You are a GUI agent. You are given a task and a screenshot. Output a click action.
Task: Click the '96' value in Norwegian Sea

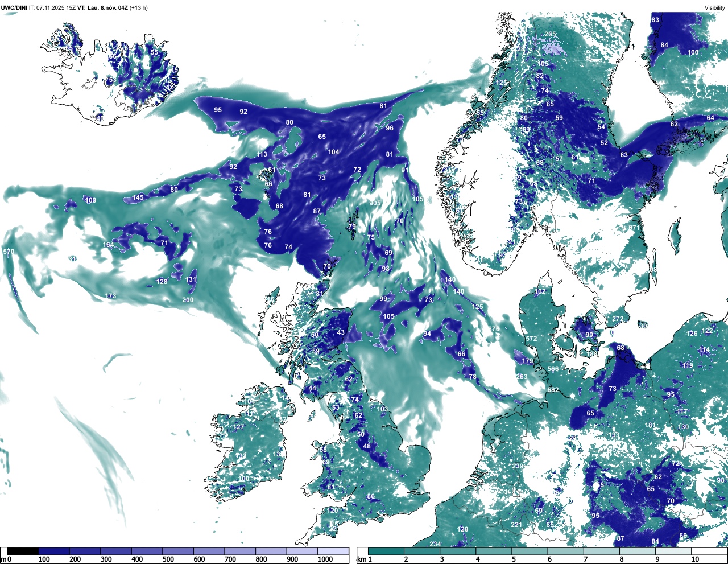(390, 128)
